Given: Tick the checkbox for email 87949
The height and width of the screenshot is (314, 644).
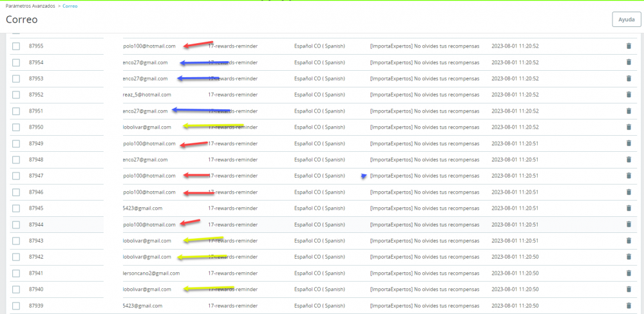Looking at the screenshot, I should click(16, 143).
